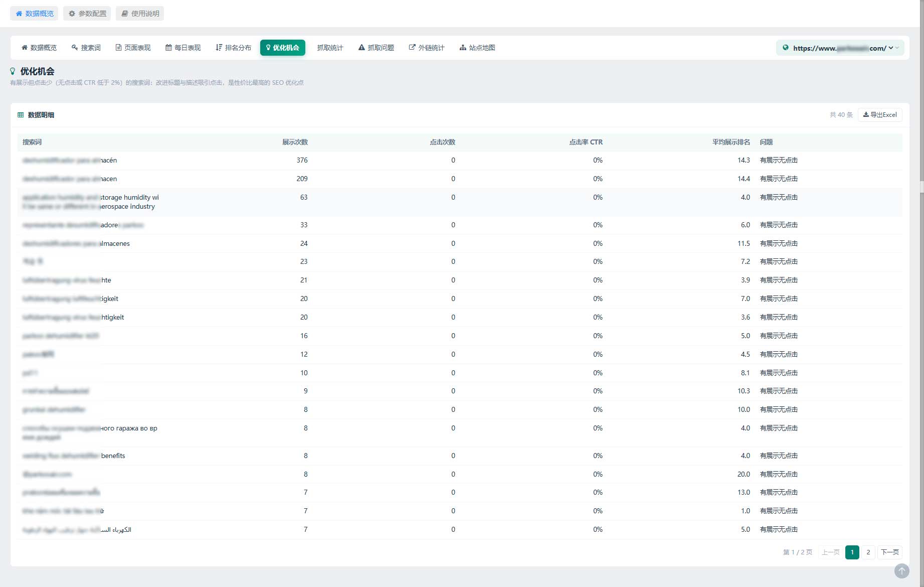The image size is (924, 587).
Task: Click the external-link icon beside 外链统计
Action: pos(412,48)
